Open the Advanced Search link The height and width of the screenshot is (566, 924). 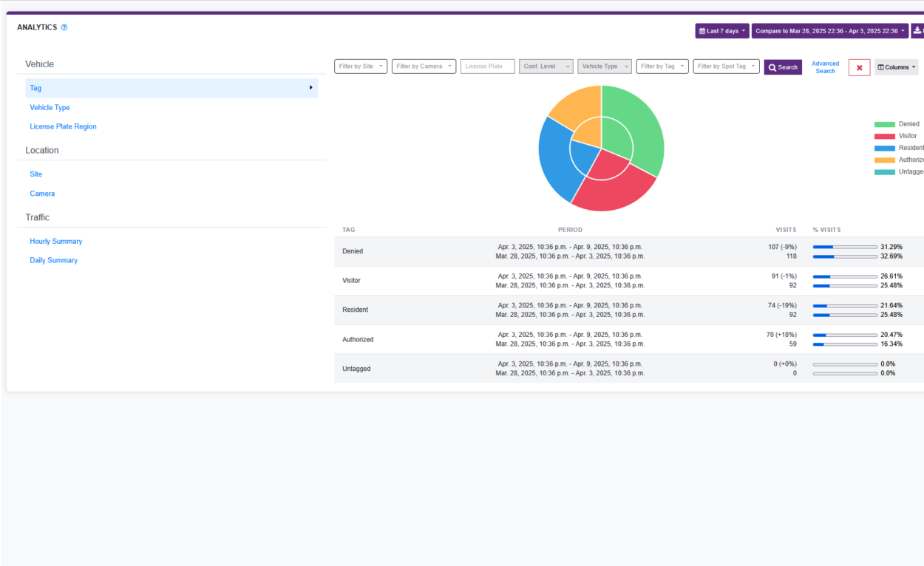[826, 67]
